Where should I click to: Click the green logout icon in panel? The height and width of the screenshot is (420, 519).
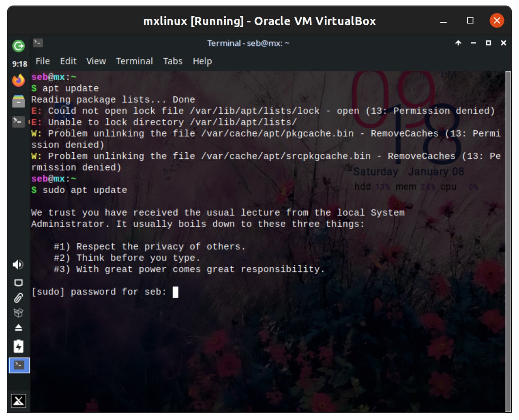19,46
